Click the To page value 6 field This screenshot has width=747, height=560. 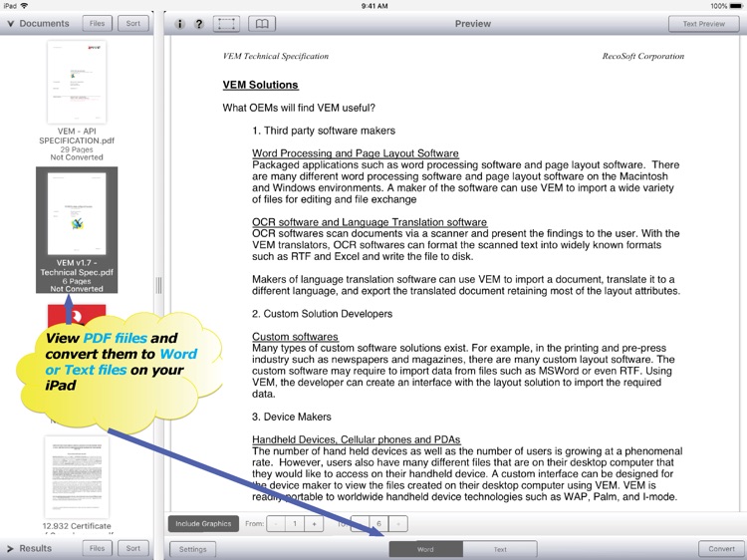coord(379,524)
